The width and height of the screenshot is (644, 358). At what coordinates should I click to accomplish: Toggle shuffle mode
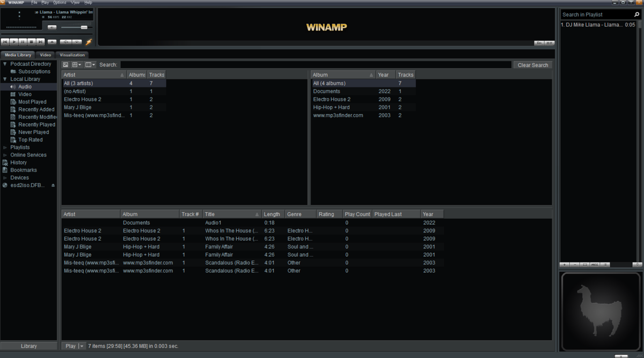coord(65,42)
